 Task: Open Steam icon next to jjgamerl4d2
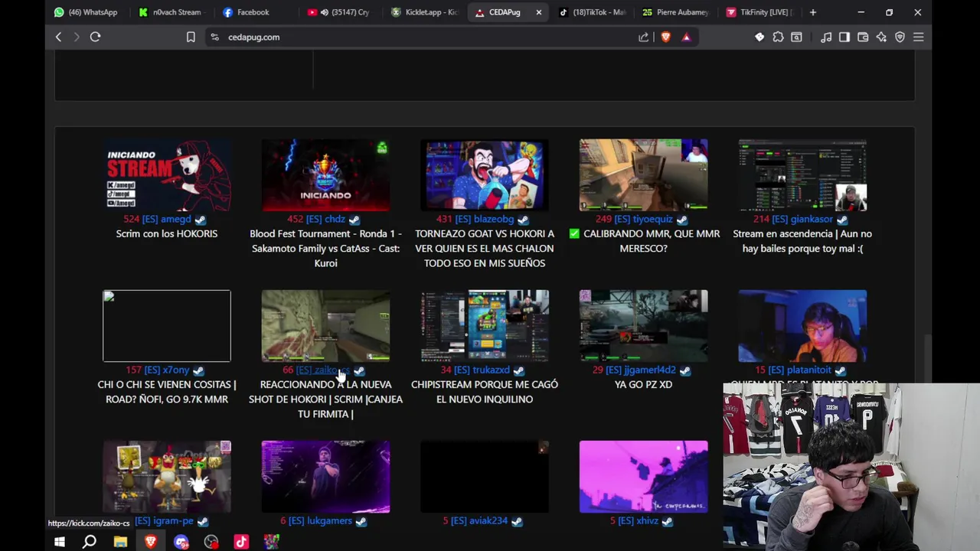684,370
